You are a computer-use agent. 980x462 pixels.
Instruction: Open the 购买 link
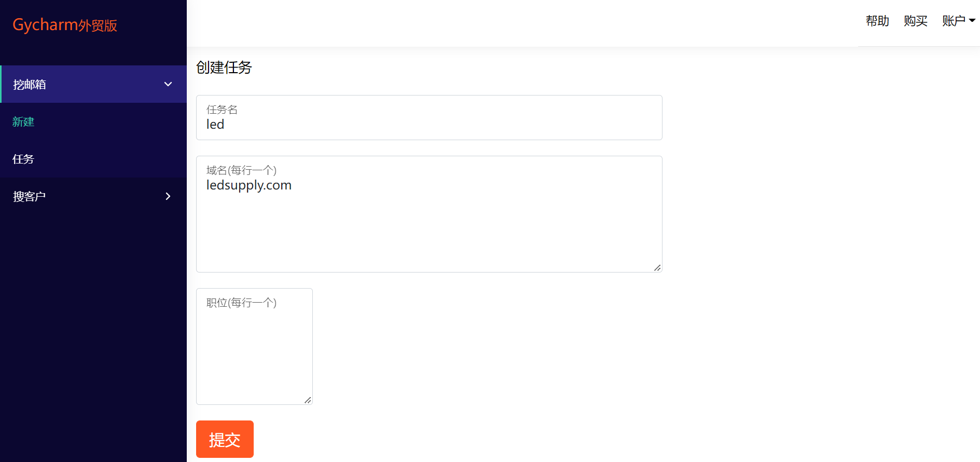(x=916, y=21)
